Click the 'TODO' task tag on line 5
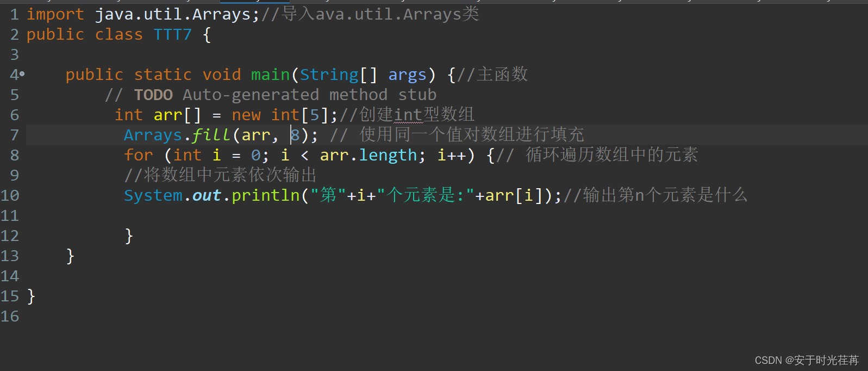This screenshot has height=371, width=868. point(153,95)
